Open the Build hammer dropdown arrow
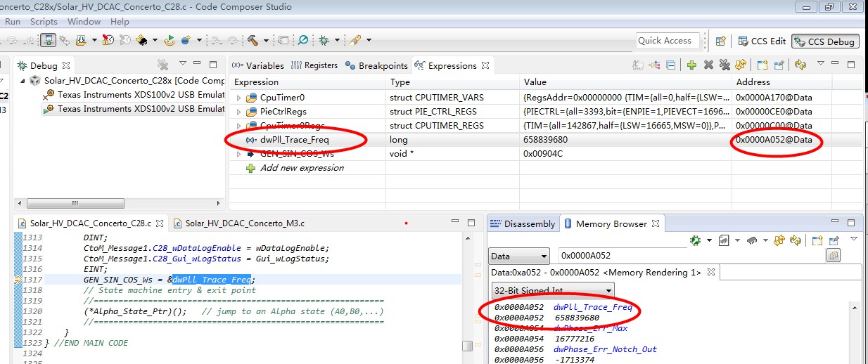Screen dimensions: 868x364 pos(265,40)
